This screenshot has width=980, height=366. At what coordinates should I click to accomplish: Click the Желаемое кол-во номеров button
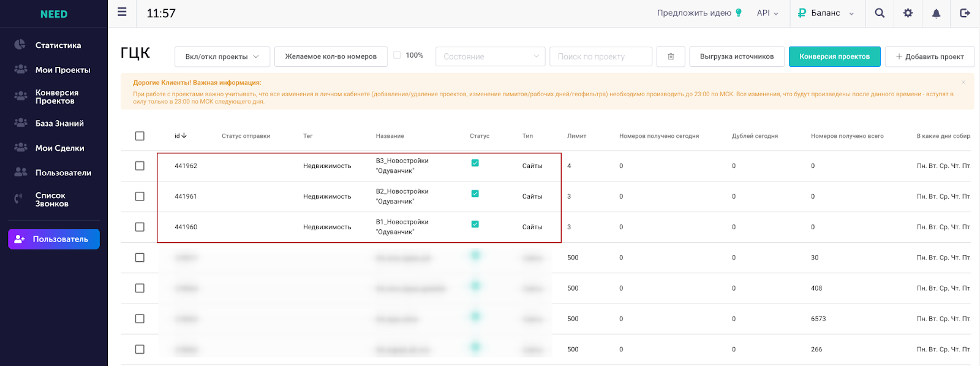point(331,56)
